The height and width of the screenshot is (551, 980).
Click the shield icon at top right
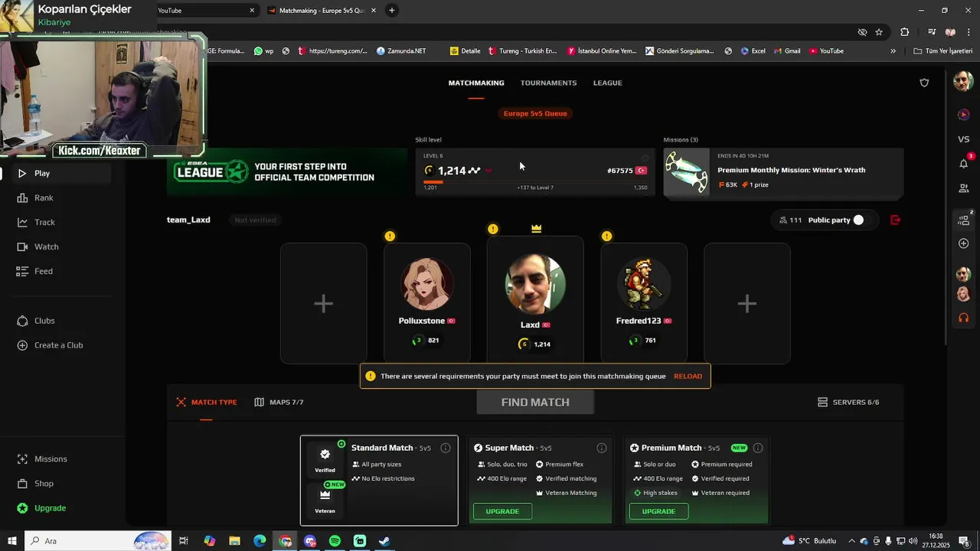tap(924, 83)
